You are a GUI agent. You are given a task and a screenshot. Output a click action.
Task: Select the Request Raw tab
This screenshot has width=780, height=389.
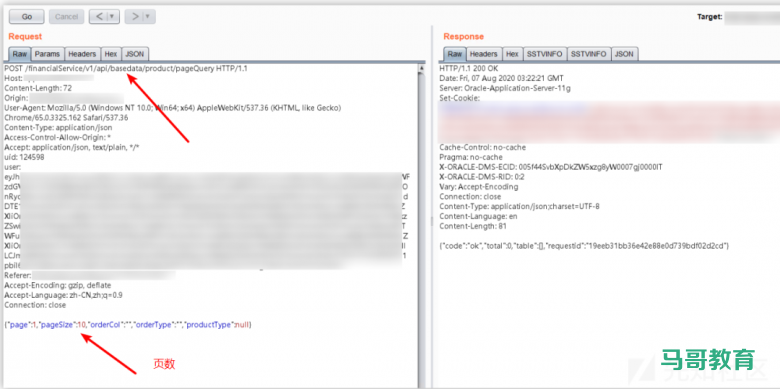coord(20,54)
